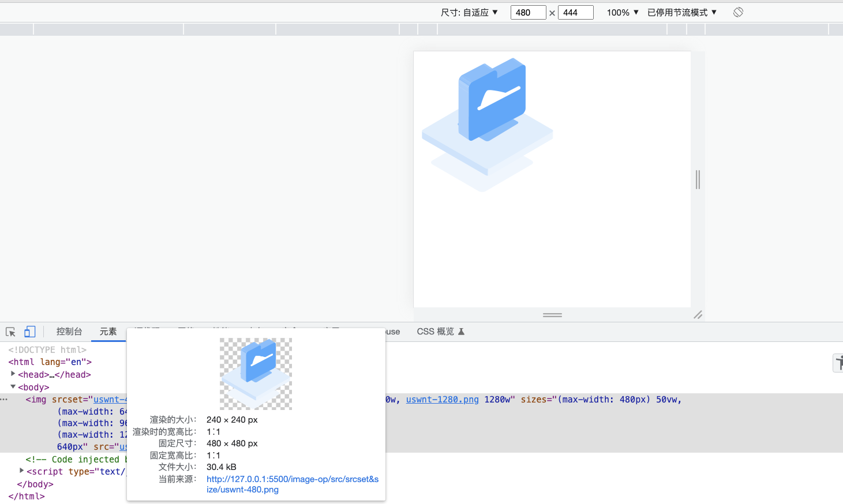The image size is (843, 504).
Task: Click the viewport width field showing 480
Action: [x=528, y=12]
